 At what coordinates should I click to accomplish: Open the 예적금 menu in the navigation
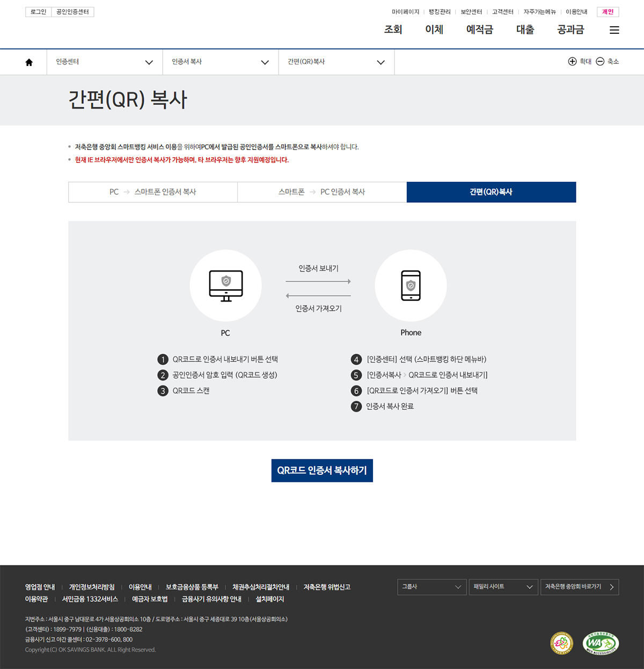[x=479, y=30]
